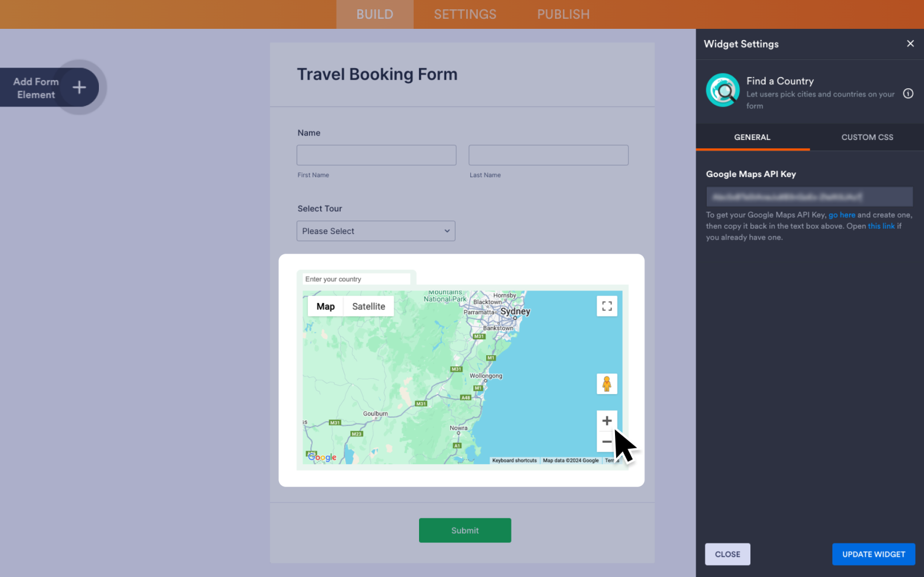Image resolution: width=924 pixels, height=577 pixels.
Task: Click the Find a Country widget logo
Action: click(723, 91)
